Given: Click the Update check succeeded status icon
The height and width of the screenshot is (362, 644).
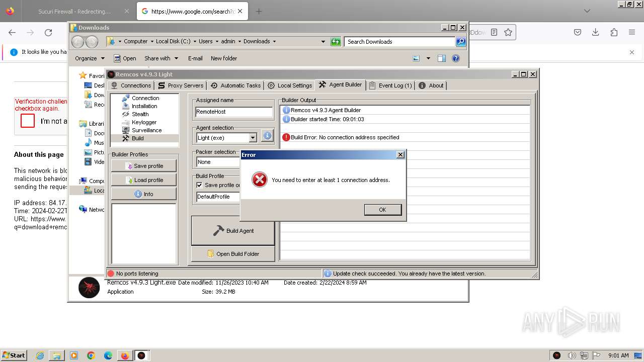Looking at the screenshot, I should tap(328, 274).
